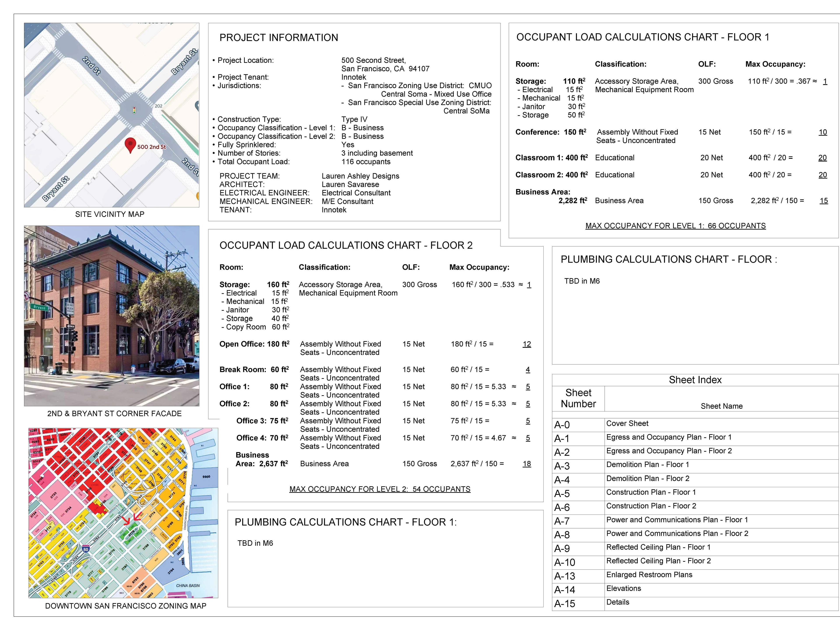Click TBD in M6 under Plumbing Floor 1
Viewport: 840px width, 630px height.
coord(255,543)
